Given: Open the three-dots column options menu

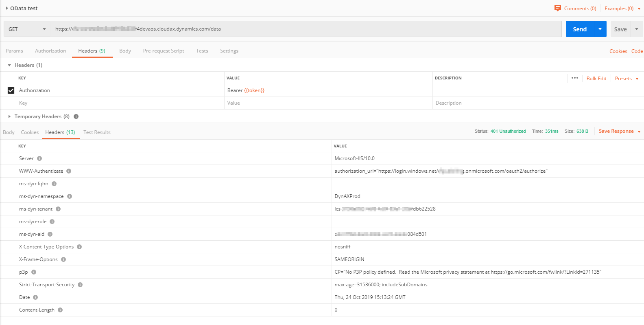Looking at the screenshot, I should [575, 78].
